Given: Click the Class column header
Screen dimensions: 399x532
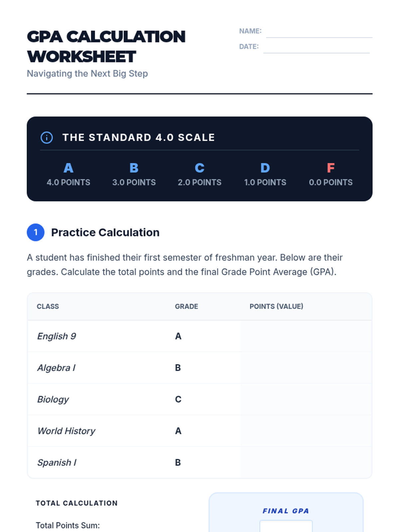Looking at the screenshot, I should [48, 306].
